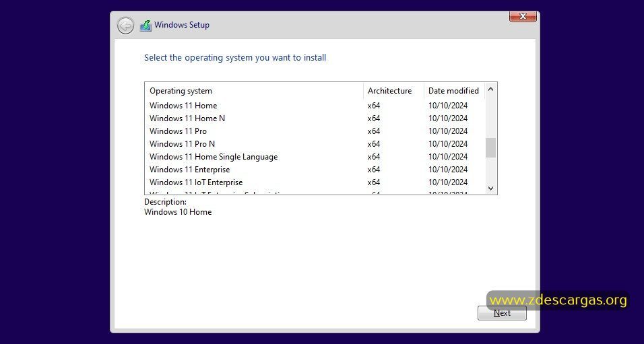644x344 pixels.
Task: Click date 10/10/2024 in Windows 11 Enterprise row
Action: (448, 169)
